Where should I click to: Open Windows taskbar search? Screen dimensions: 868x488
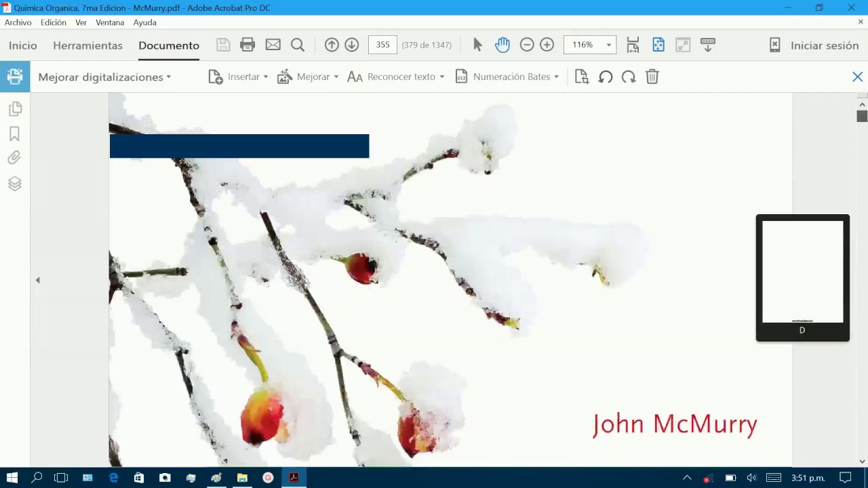point(37,478)
